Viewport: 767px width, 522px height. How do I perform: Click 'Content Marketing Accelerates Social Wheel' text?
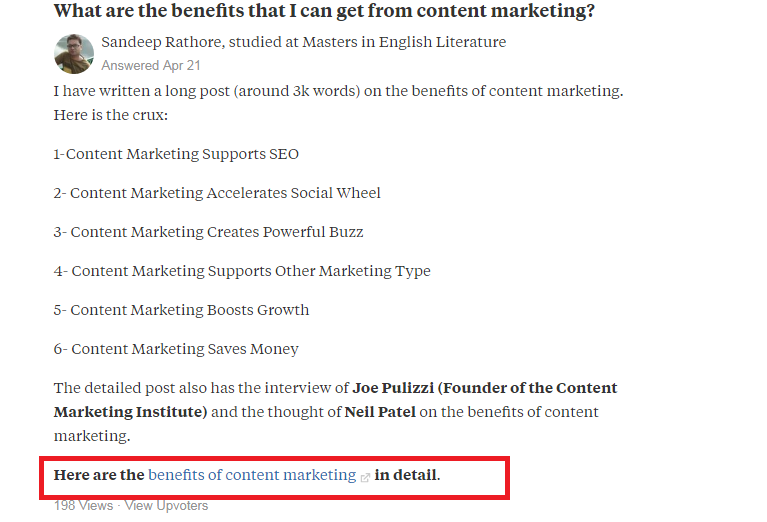pos(217,193)
